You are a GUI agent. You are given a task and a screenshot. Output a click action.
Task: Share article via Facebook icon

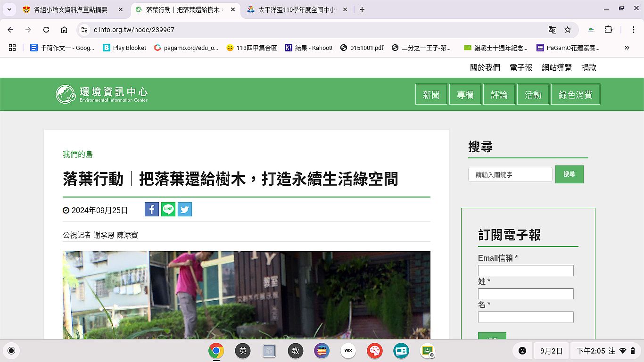[x=151, y=209]
